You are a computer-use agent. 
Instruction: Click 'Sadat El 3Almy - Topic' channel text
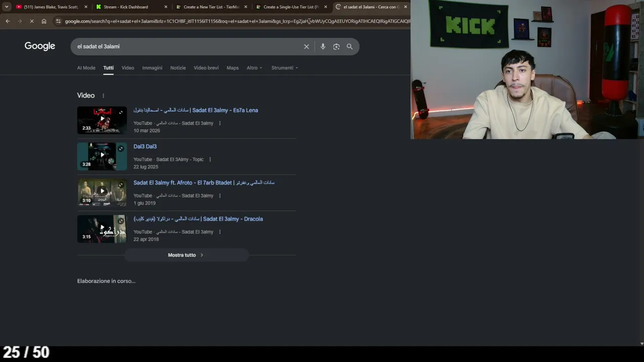coord(180,159)
